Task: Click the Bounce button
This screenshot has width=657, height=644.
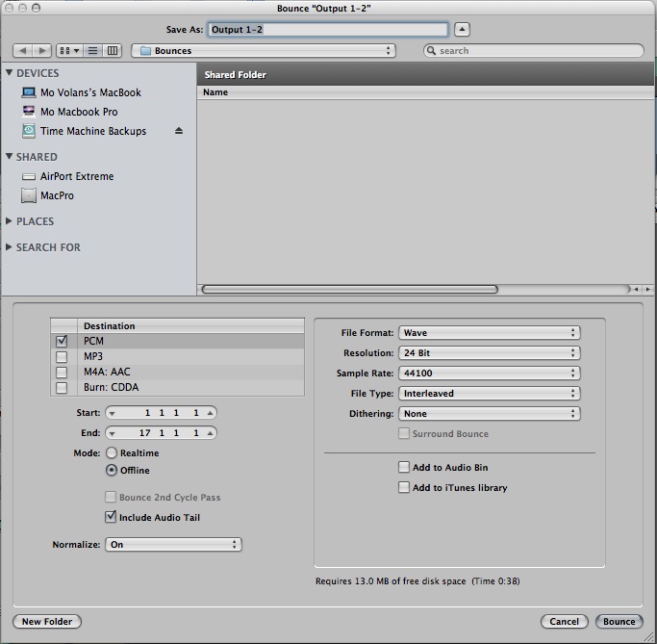Action: click(x=619, y=622)
